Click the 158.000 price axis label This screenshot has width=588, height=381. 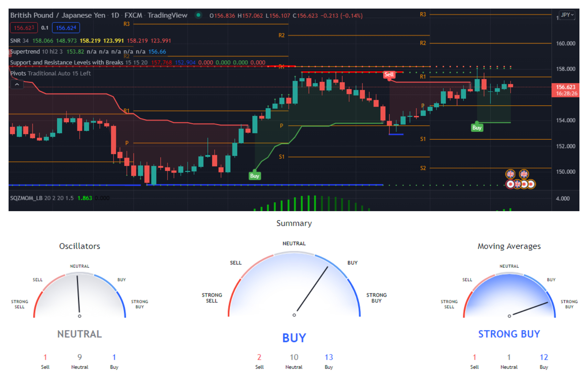(x=565, y=69)
